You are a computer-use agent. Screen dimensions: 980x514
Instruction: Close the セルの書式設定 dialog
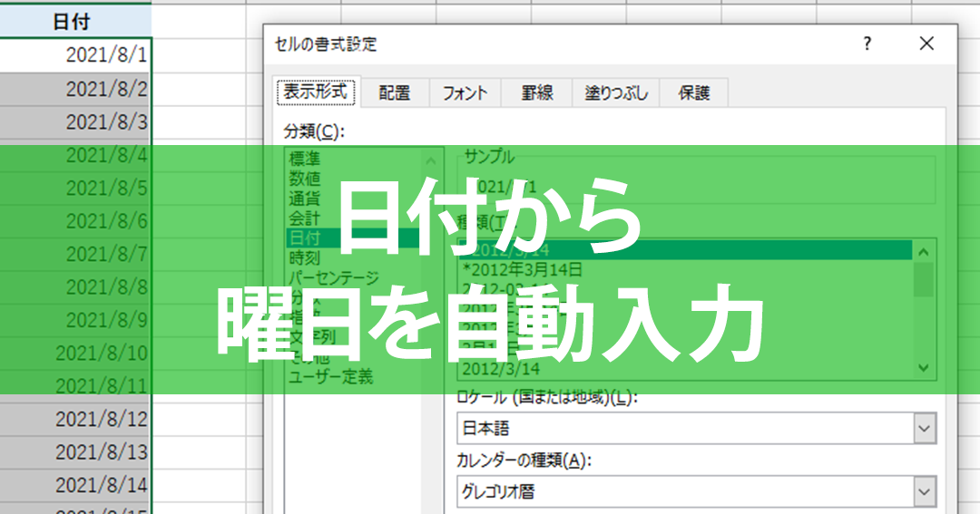(x=926, y=44)
